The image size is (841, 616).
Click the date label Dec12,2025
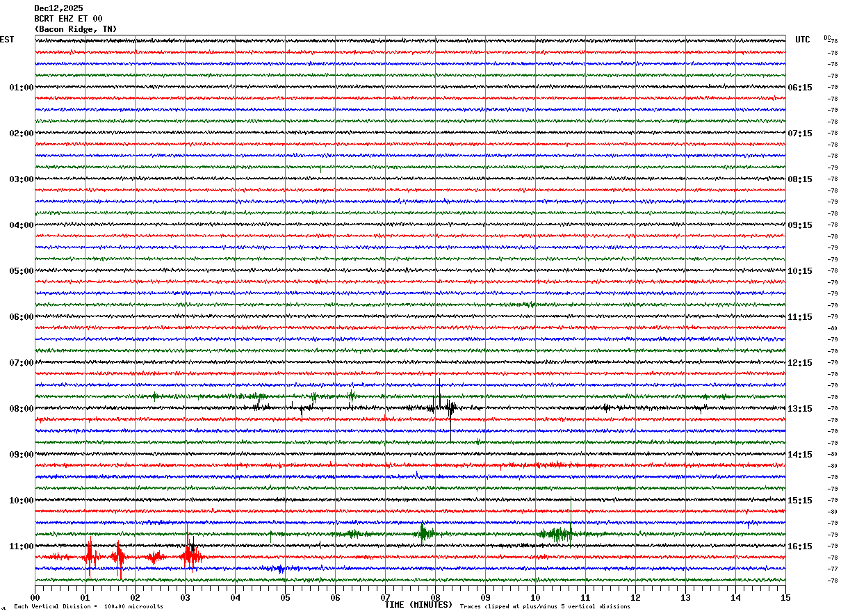click(58, 8)
